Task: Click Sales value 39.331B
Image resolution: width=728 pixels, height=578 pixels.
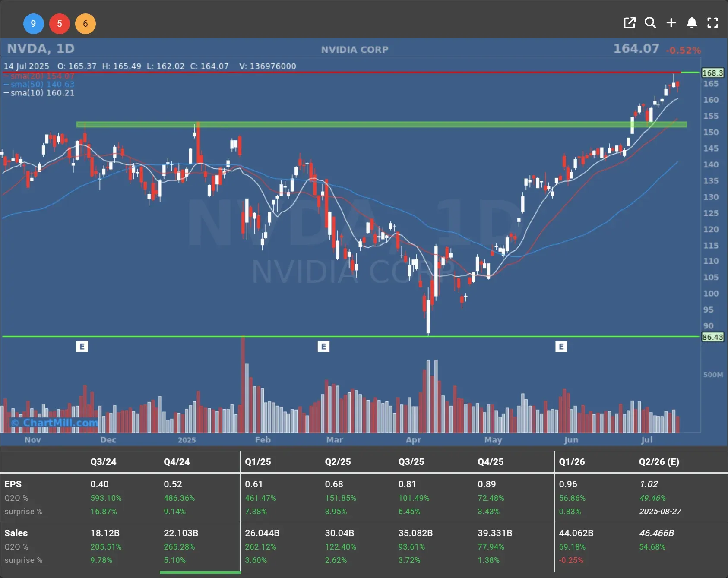Action: [495, 533]
